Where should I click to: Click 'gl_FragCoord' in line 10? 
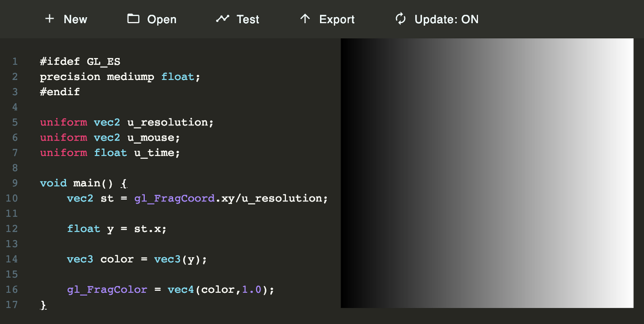175,199
